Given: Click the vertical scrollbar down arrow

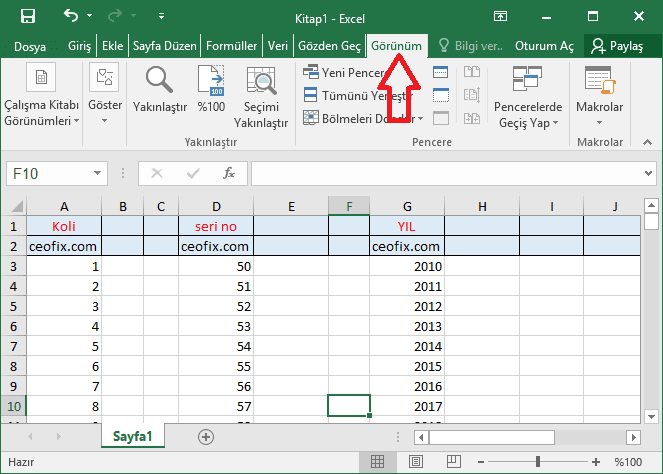Looking at the screenshot, I should 651,416.
